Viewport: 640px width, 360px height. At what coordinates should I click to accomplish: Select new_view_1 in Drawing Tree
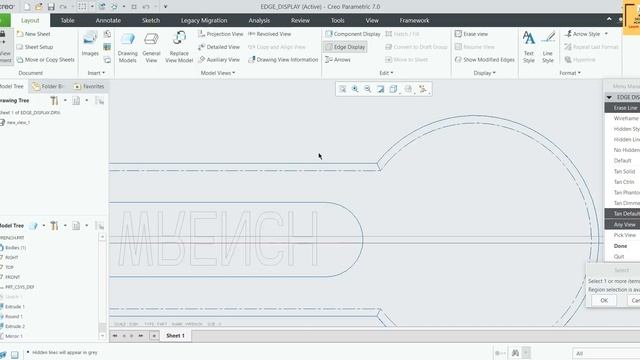click(15, 122)
